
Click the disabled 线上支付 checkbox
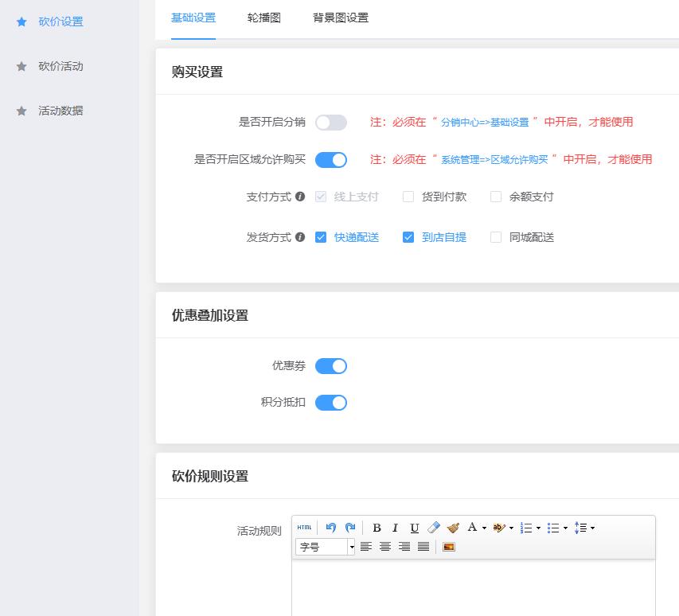(321, 197)
